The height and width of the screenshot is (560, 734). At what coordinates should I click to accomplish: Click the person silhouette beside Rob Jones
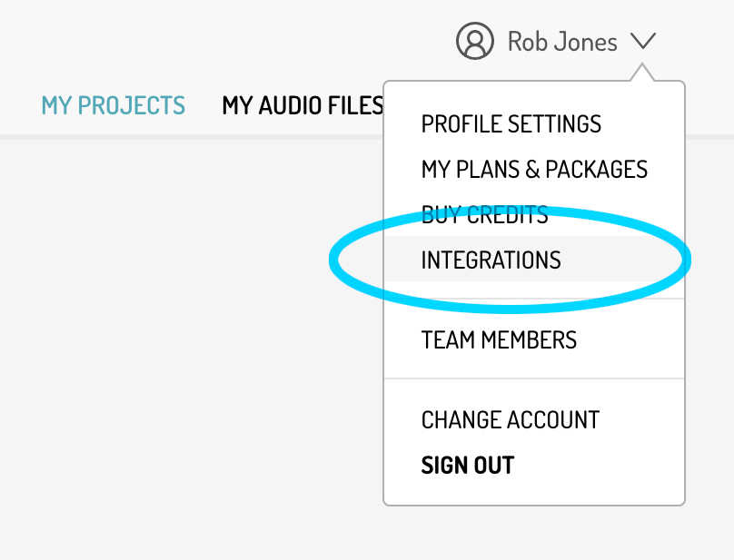coord(475,41)
